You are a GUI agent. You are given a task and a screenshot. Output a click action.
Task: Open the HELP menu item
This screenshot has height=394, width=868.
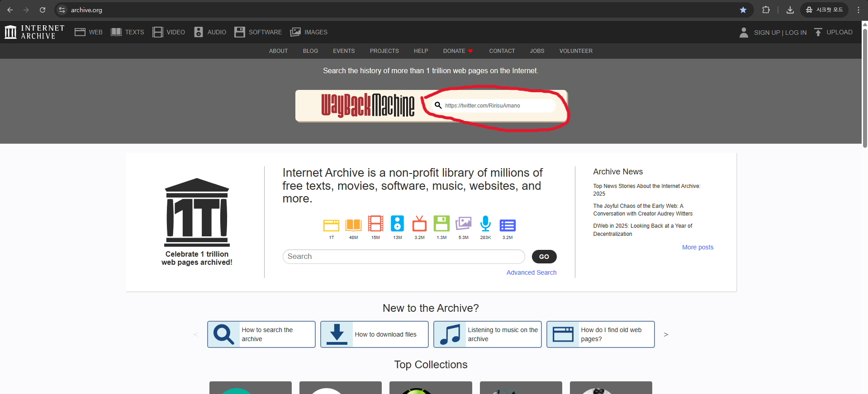pyautogui.click(x=421, y=51)
